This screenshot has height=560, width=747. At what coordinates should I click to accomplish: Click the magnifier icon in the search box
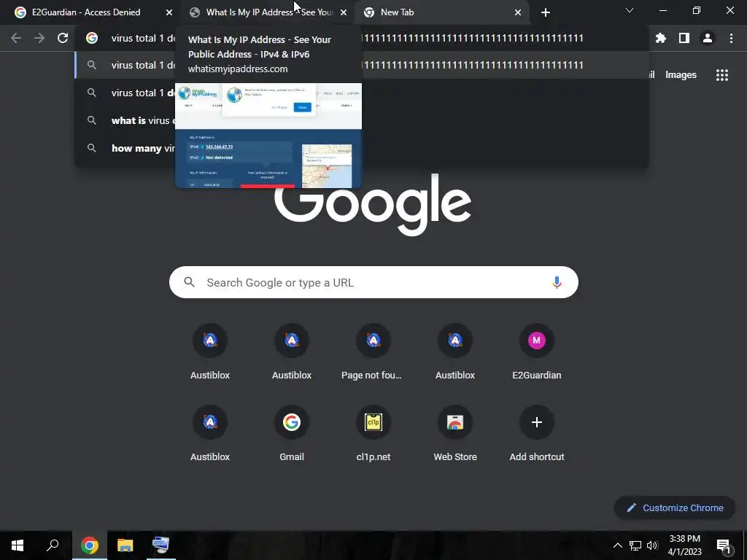click(190, 282)
